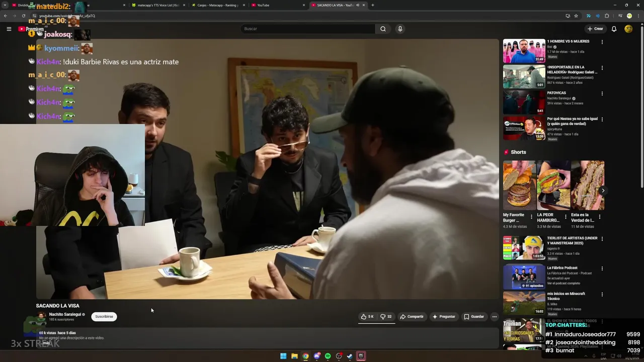Open mis inicios en Minecraft thumbnail

[x=524, y=303]
